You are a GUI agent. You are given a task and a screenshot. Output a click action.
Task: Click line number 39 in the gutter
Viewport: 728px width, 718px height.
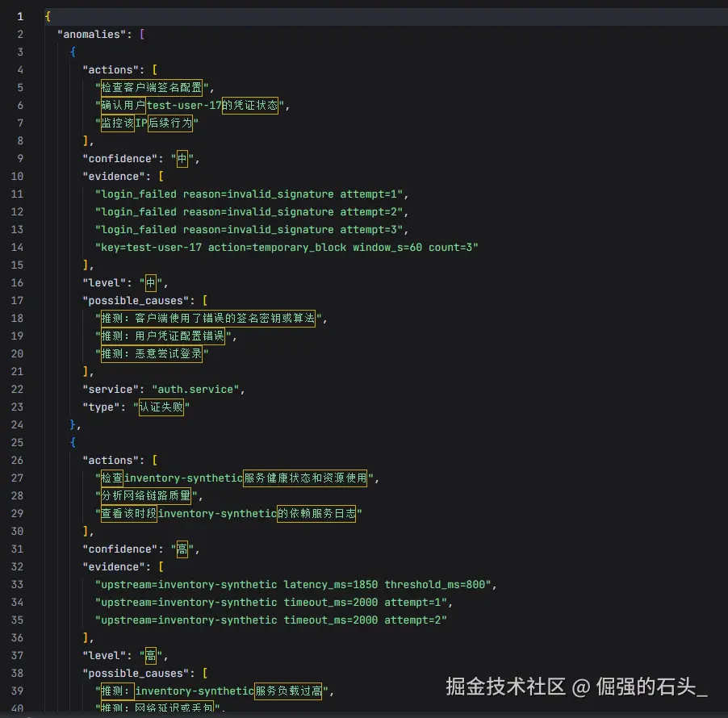(17, 691)
